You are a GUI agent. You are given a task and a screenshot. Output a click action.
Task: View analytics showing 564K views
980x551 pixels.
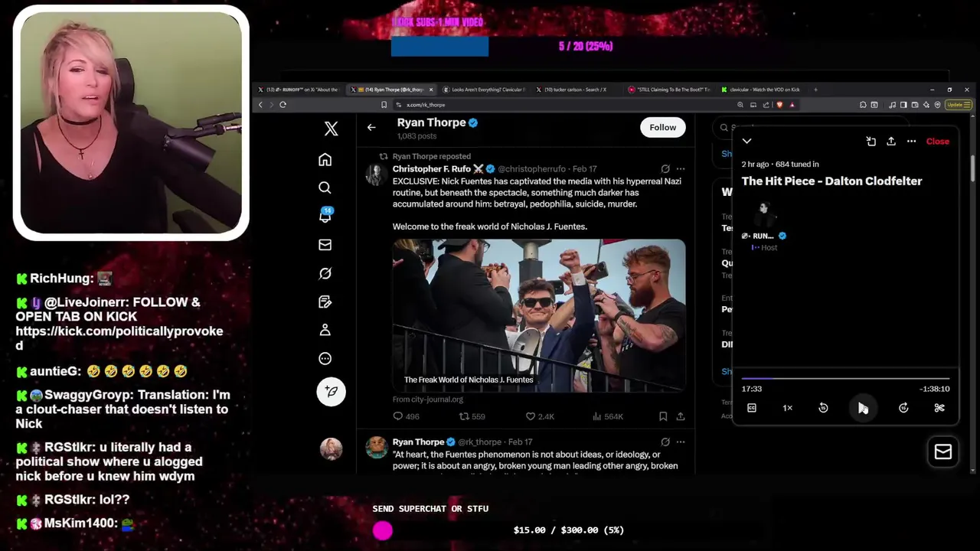click(x=608, y=416)
